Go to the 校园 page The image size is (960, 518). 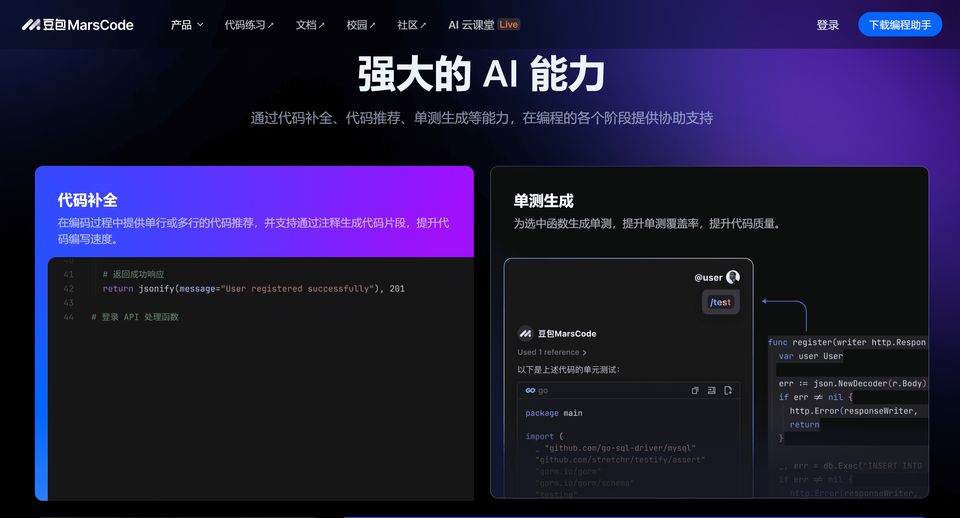tap(361, 25)
